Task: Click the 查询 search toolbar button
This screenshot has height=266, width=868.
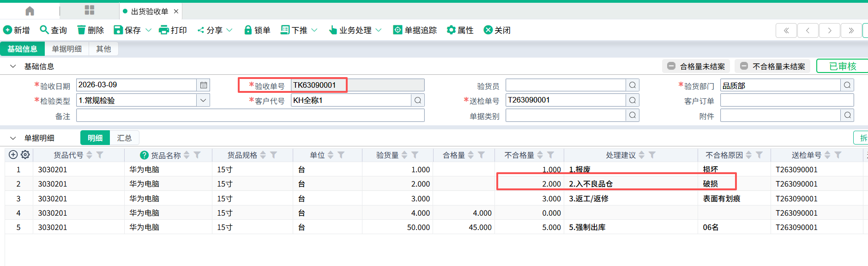Action: [x=54, y=30]
